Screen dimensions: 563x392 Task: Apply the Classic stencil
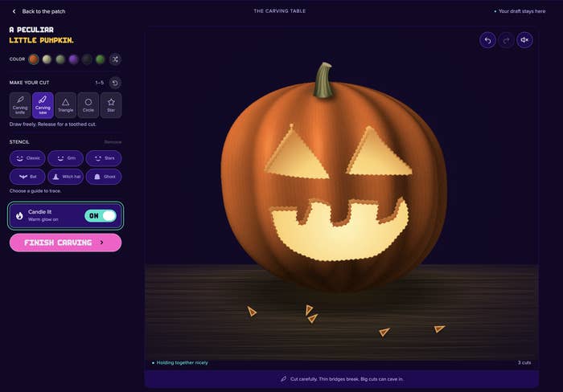pos(27,158)
